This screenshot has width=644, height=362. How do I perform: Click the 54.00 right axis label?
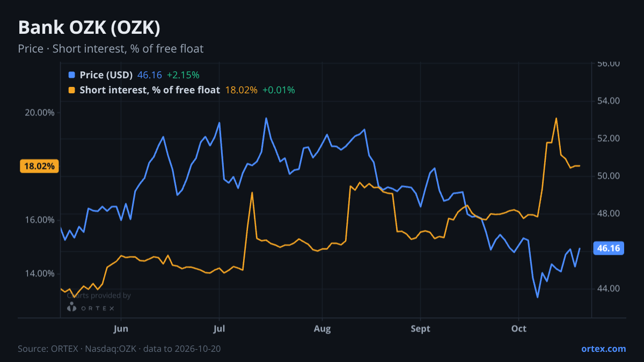click(609, 101)
